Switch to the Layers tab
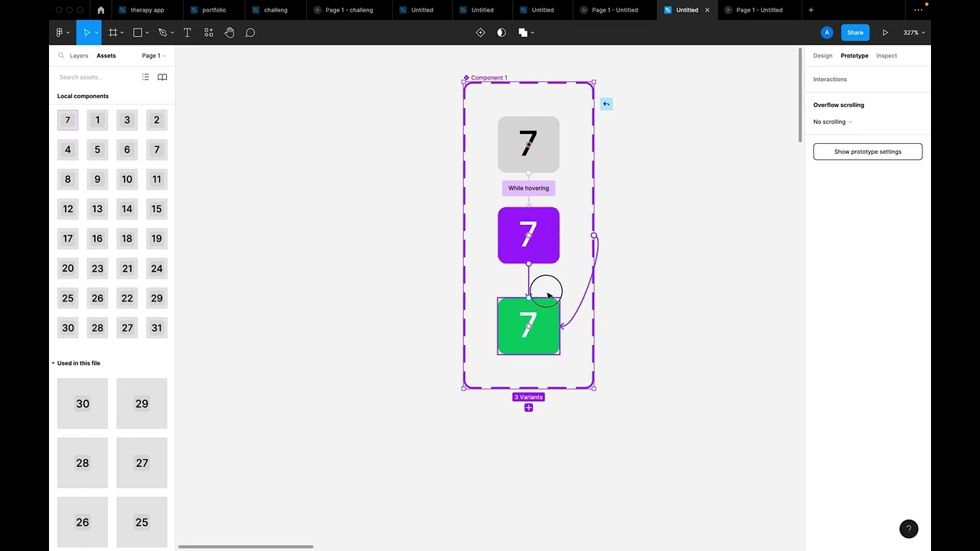 [79, 56]
